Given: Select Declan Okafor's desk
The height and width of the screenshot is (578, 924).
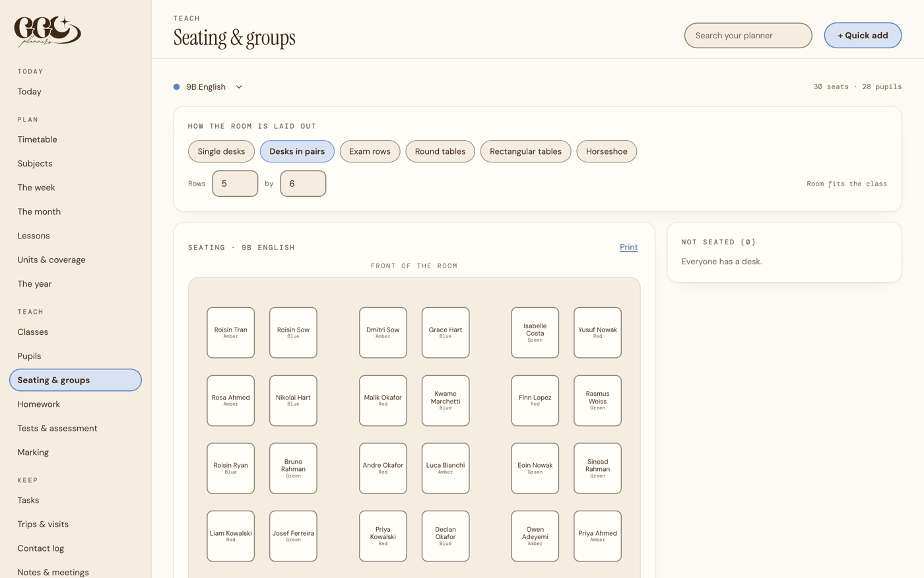Looking at the screenshot, I should point(445,536).
